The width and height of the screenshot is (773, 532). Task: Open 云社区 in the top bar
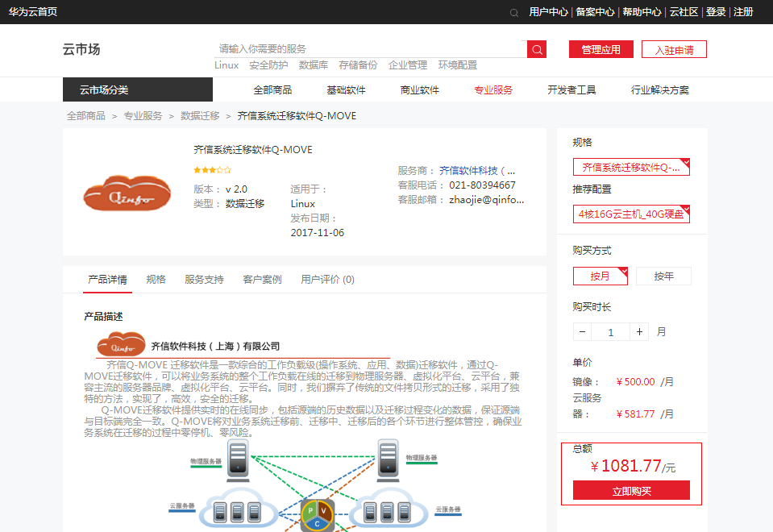pos(684,12)
